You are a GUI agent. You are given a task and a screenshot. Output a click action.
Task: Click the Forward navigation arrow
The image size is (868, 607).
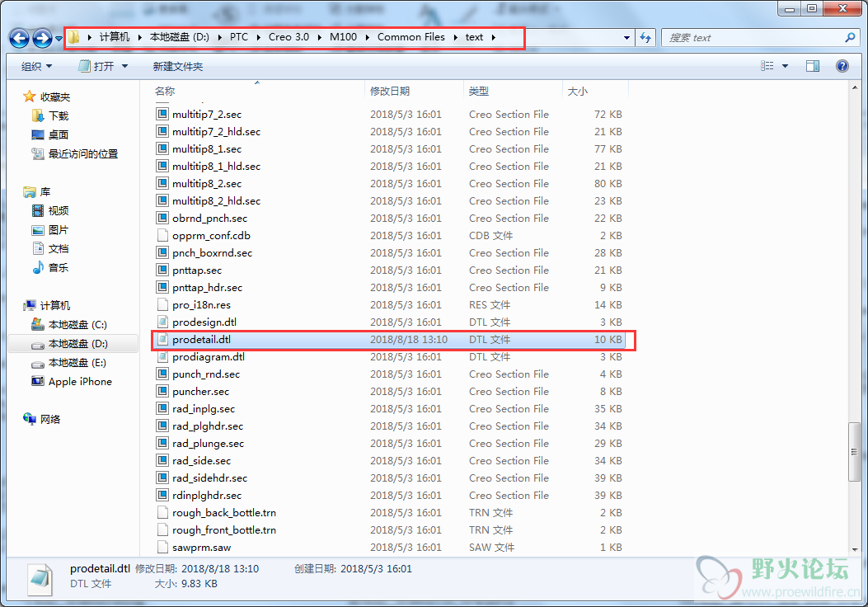coord(43,38)
